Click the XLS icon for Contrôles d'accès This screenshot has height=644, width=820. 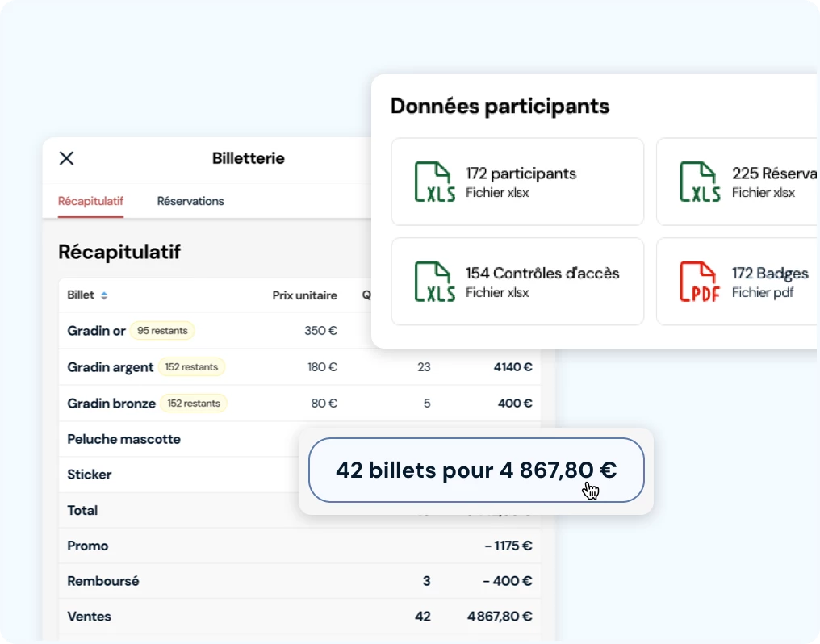[434, 282]
